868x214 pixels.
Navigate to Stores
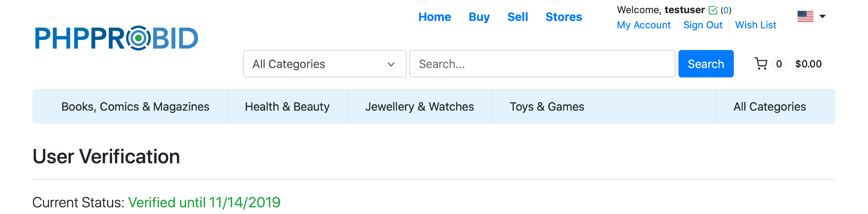[x=563, y=17]
